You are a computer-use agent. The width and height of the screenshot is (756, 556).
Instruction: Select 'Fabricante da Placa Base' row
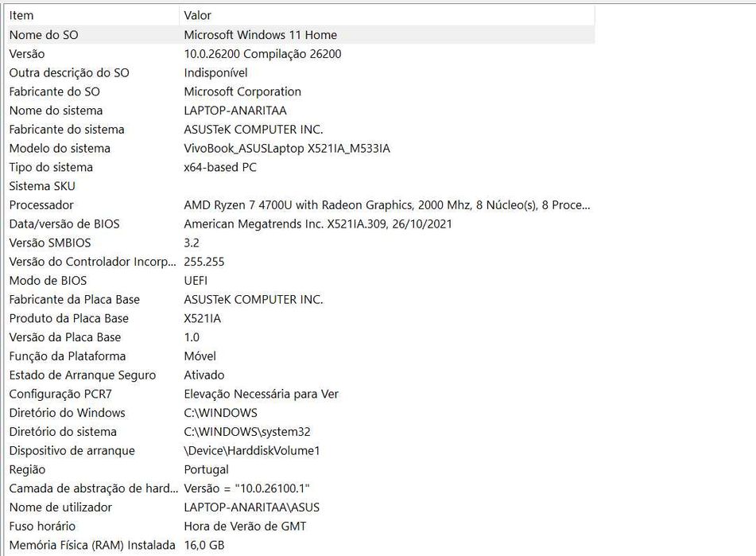pyautogui.click(x=300, y=299)
